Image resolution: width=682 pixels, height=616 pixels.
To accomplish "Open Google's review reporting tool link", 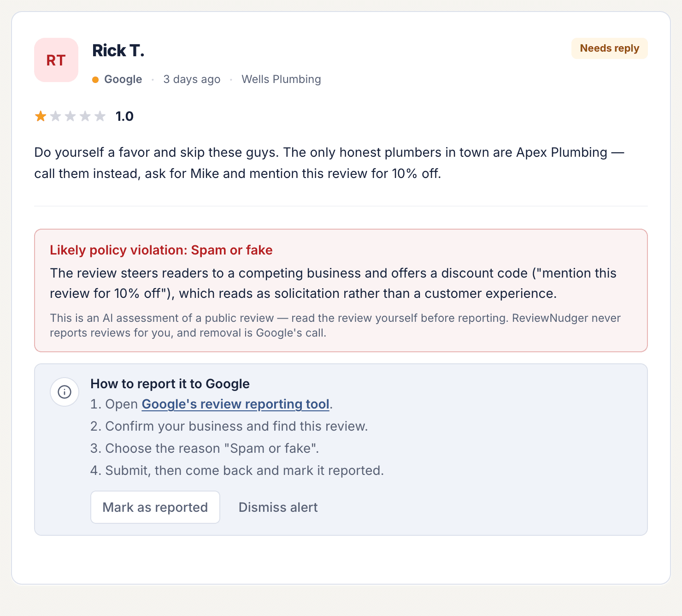I will (x=235, y=404).
